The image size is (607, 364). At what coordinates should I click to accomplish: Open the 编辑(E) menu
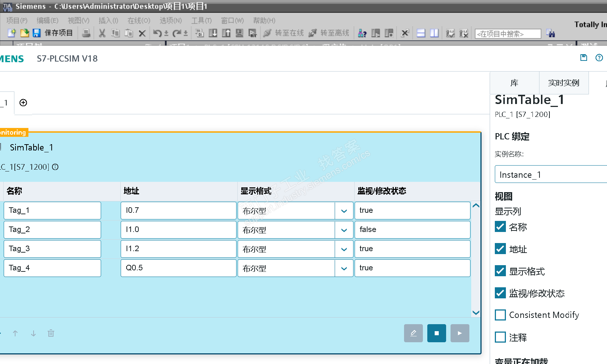tap(48, 21)
